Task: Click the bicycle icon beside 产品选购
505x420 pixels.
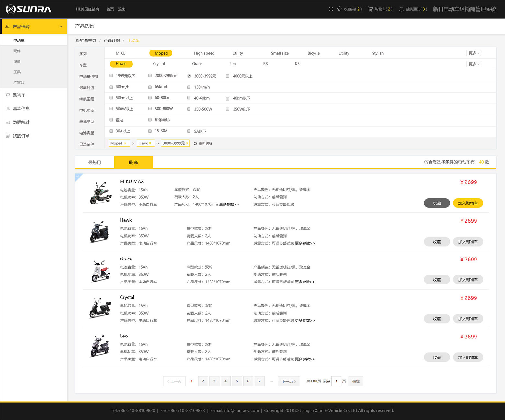Action: [x=7, y=27]
